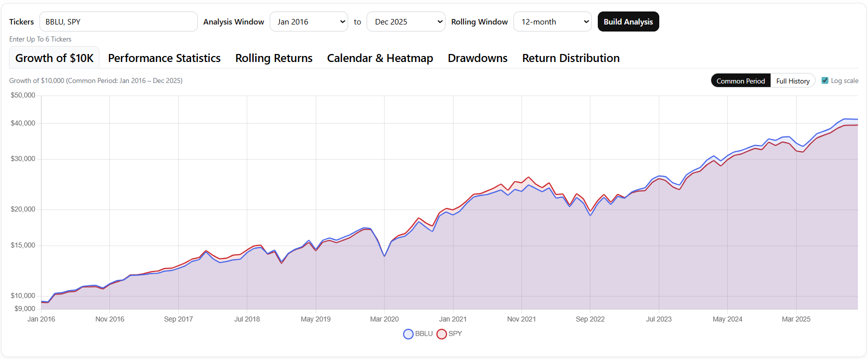868x359 pixels.
Task: Click the BBLU legend label
Action: pos(424,333)
